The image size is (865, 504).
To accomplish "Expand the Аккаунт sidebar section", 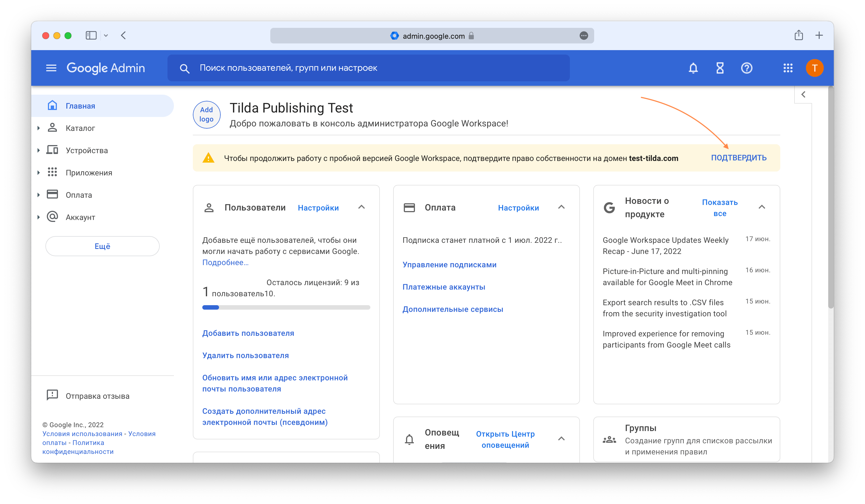I will (38, 217).
